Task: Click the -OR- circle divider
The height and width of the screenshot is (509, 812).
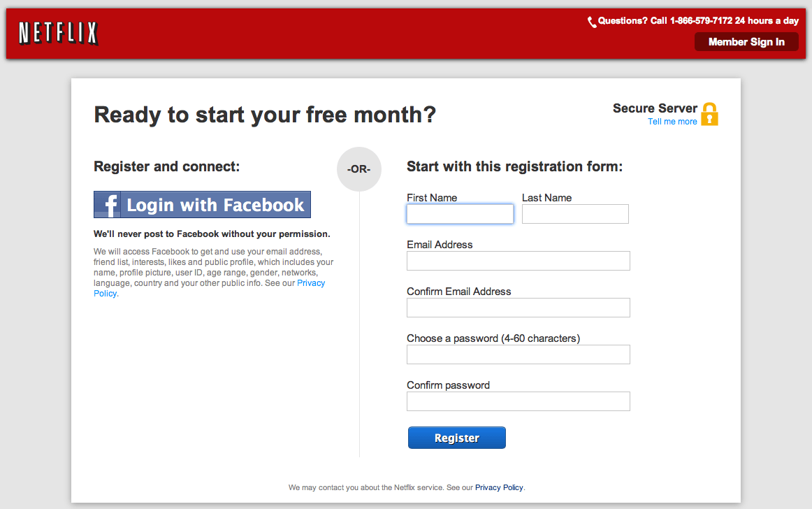Action: pyautogui.click(x=359, y=169)
